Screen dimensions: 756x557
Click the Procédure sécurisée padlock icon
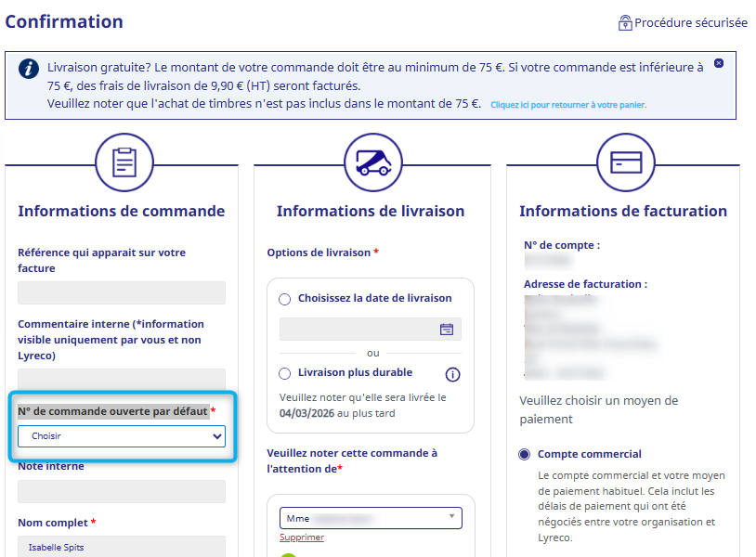(625, 23)
